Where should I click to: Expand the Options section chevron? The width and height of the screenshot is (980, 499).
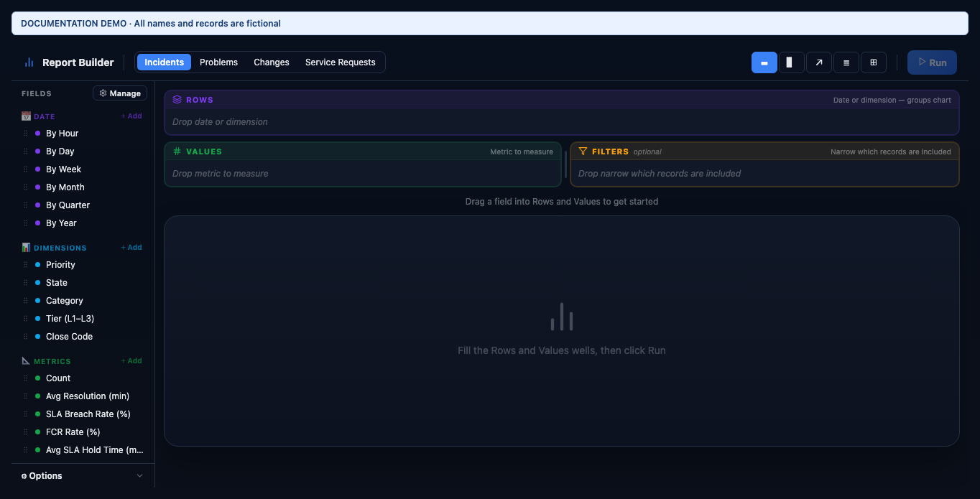coord(139,476)
